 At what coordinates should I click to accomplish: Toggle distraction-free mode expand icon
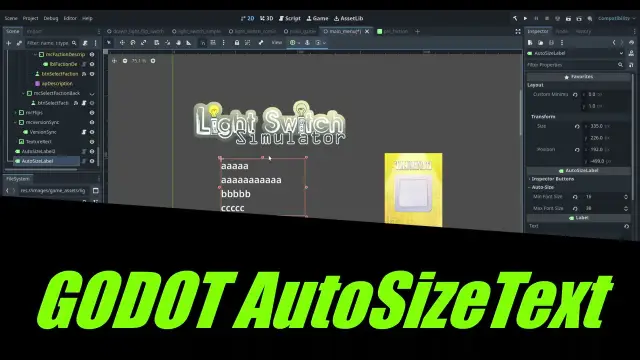518,31
